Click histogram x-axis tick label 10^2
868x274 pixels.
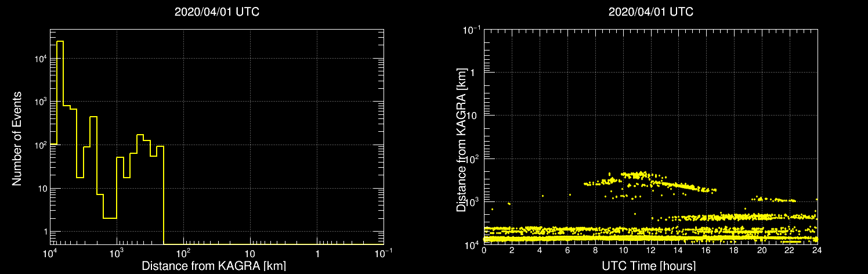click(x=184, y=253)
